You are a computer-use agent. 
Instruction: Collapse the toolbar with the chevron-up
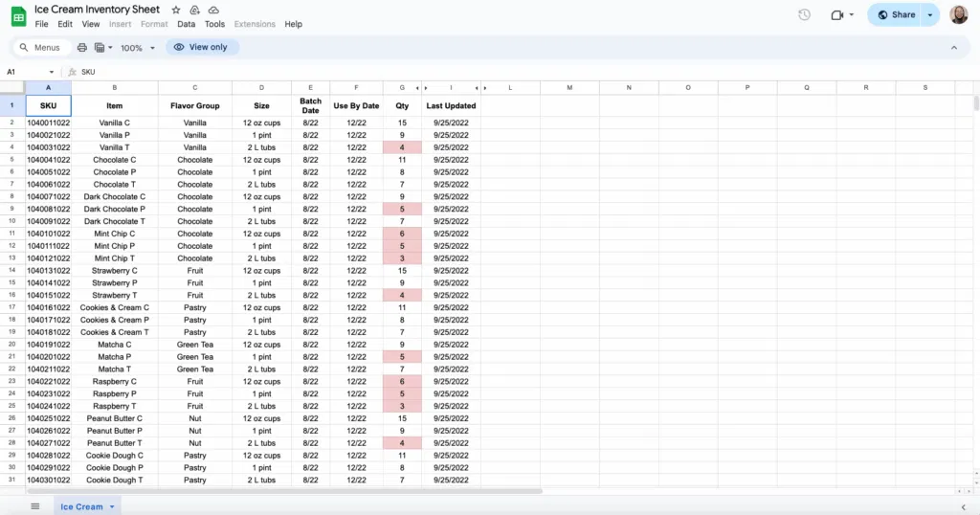click(954, 48)
